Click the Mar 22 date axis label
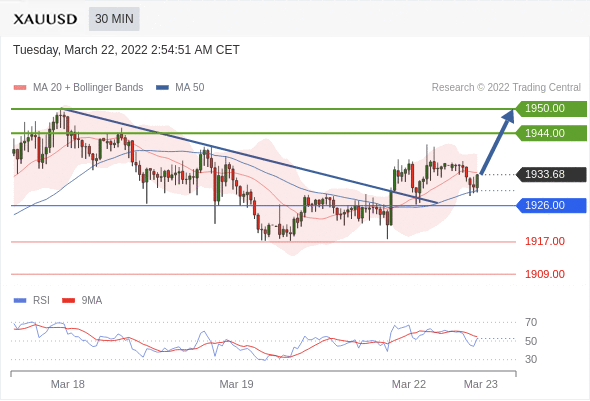The width and height of the screenshot is (590, 401). tap(409, 384)
